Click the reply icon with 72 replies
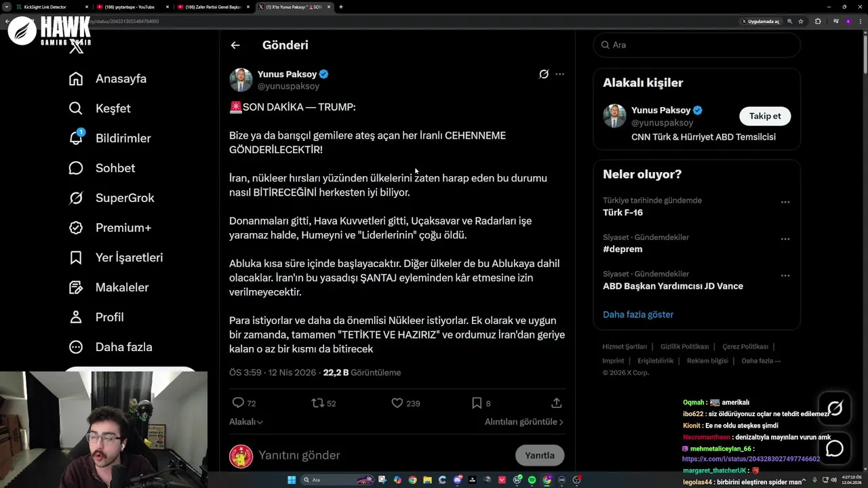The image size is (868, 488). pyautogui.click(x=238, y=403)
